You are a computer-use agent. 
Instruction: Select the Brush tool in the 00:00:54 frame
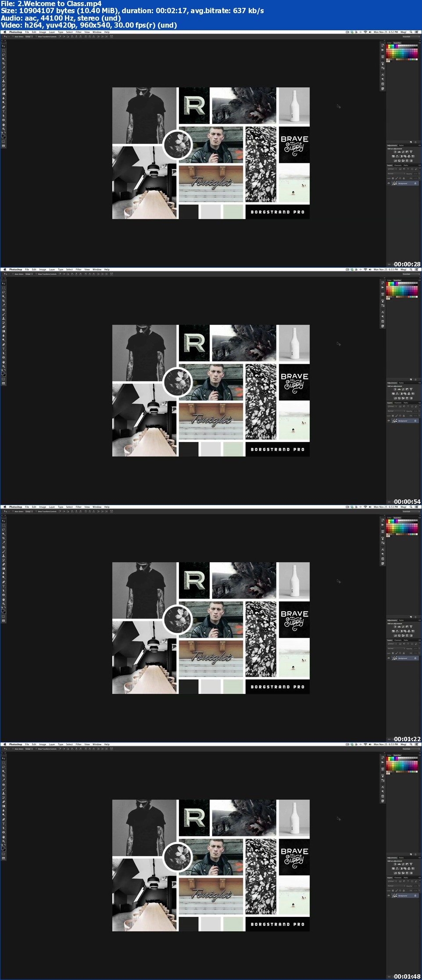pyautogui.click(x=4, y=314)
